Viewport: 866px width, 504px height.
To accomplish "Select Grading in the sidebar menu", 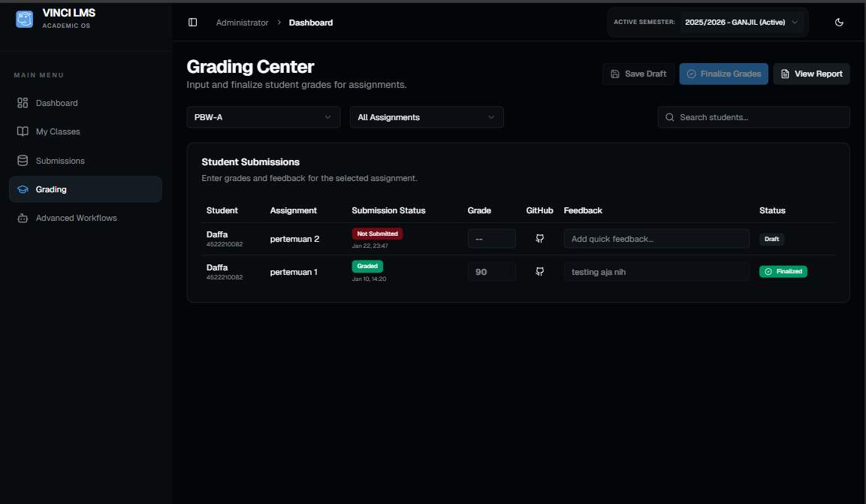I will click(51, 189).
